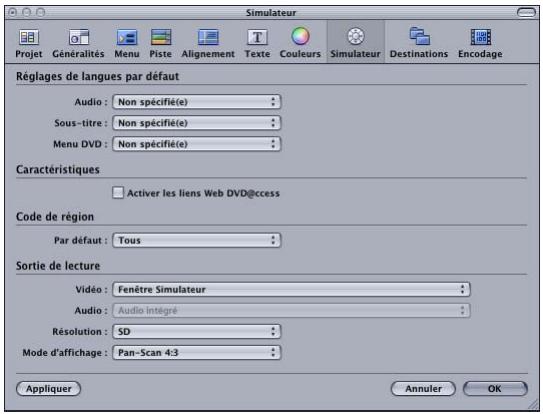Viewport: 543px width, 414px height.
Task: Open the Sous-titre language dropdown
Action: pyautogui.click(x=196, y=123)
